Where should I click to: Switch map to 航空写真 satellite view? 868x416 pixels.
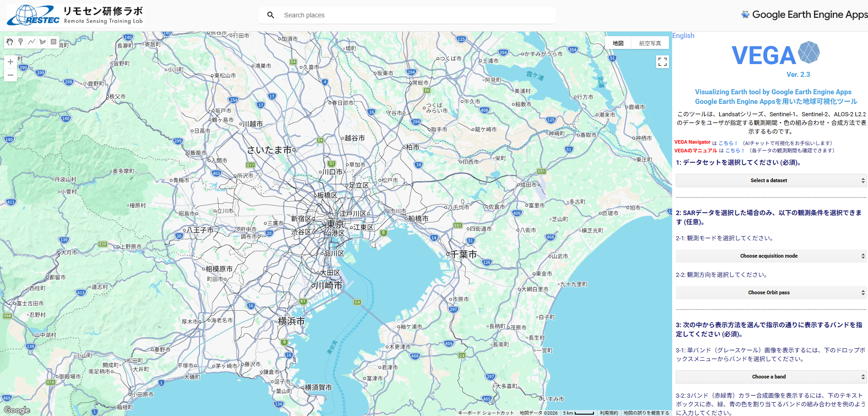pyautogui.click(x=650, y=43)
